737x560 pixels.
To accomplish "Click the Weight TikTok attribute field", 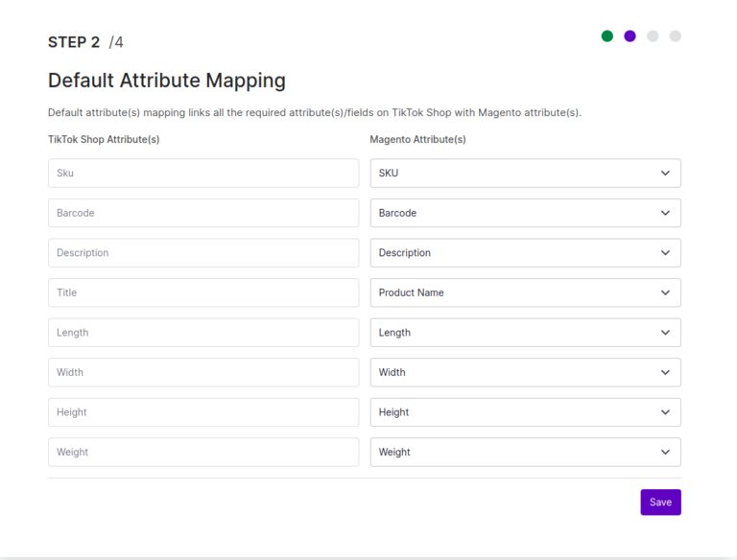I will (203, 452).
